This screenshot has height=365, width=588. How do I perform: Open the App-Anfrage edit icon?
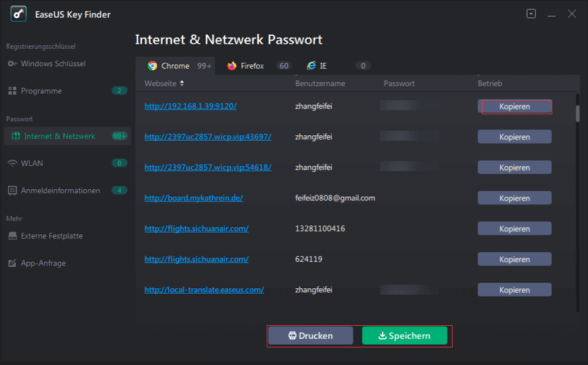coord(12,263)
